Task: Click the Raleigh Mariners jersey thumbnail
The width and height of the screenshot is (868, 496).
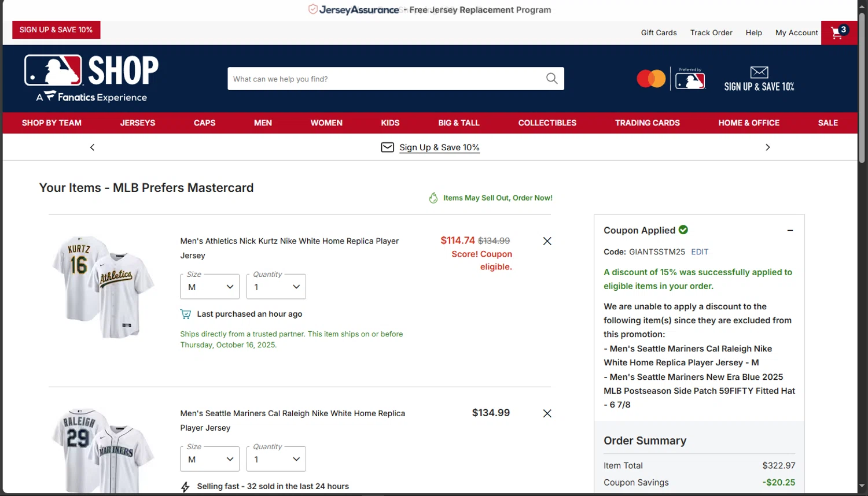Action: tap(103, 451)
